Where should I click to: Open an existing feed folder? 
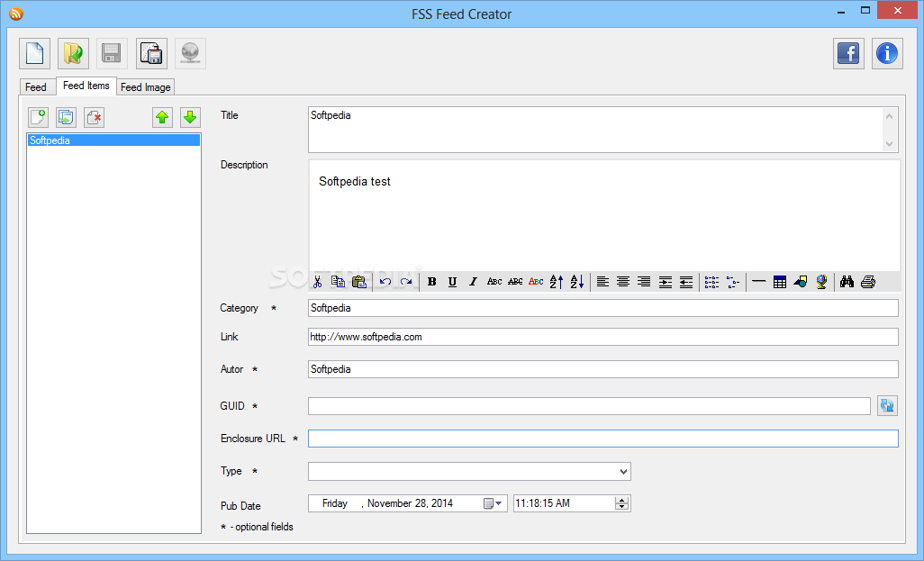tap(73, 54)
